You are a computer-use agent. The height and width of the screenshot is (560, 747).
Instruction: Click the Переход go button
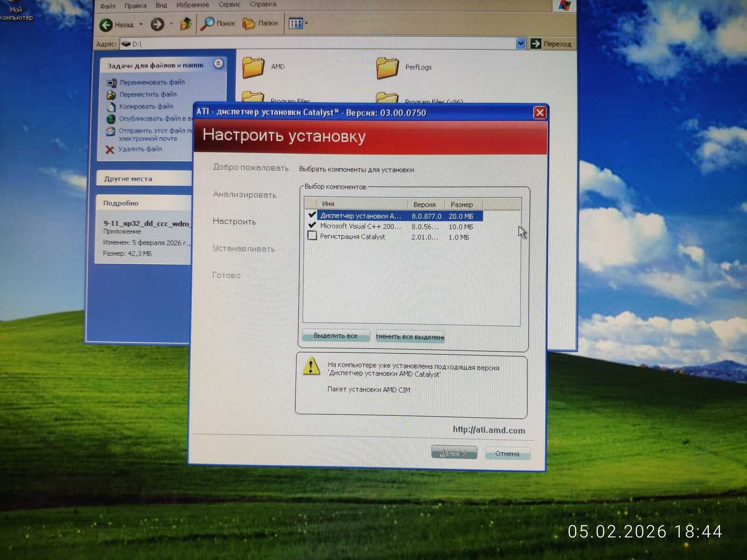[551, 44]
